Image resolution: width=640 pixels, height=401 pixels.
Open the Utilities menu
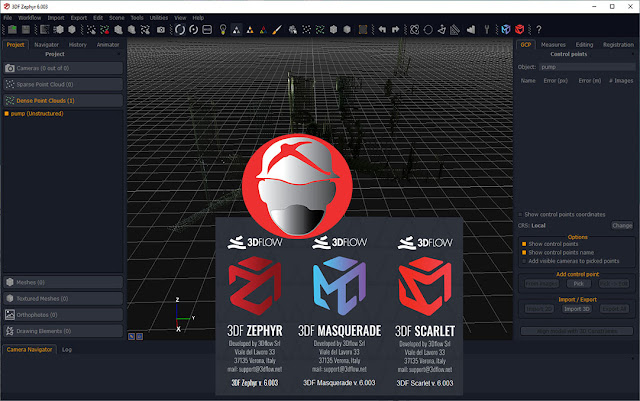(x=159, y=18)
